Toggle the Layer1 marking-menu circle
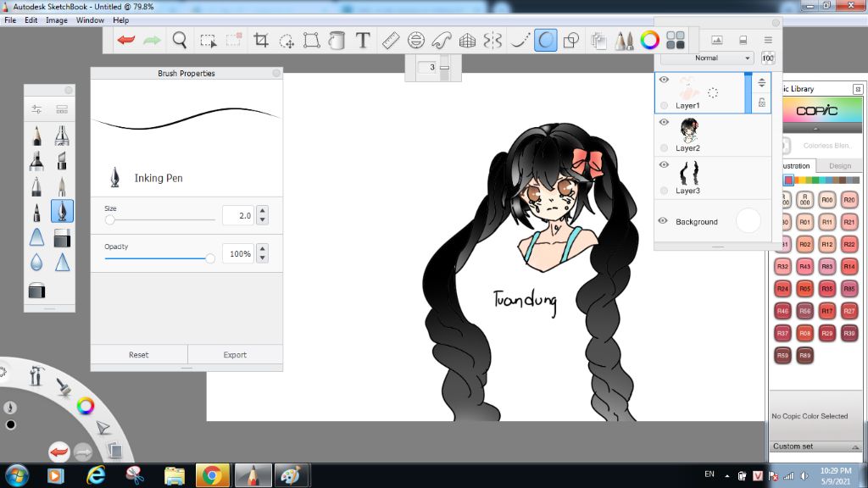The width and height of the screenshot is (868, 488). point(665,105)
